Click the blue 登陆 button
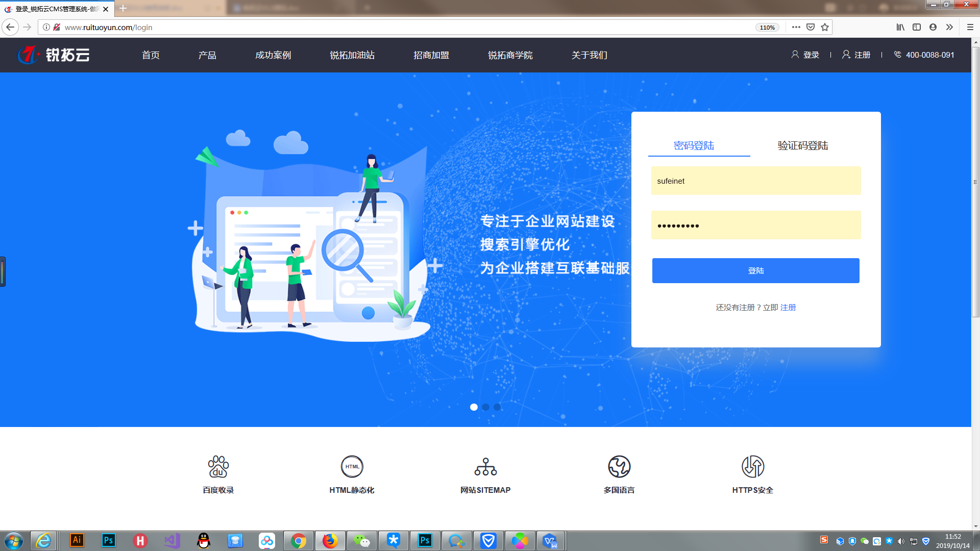 755,270
